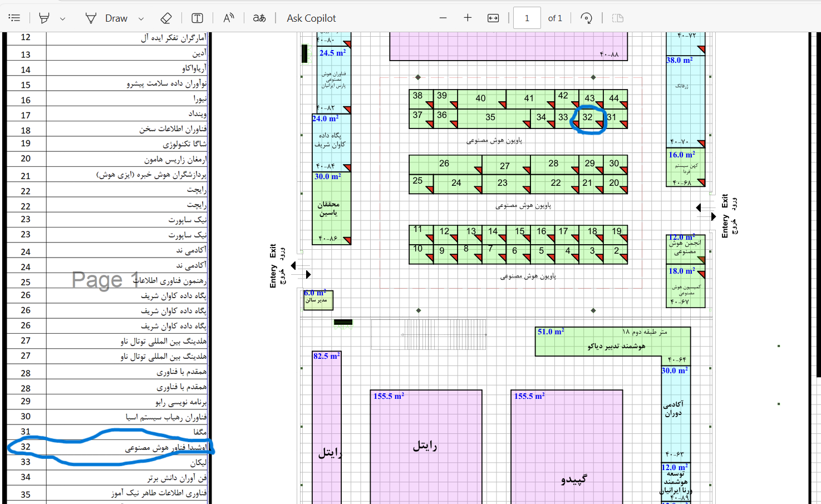Toggle the page view layout button
821x504 pixels.
coord(617,18)
